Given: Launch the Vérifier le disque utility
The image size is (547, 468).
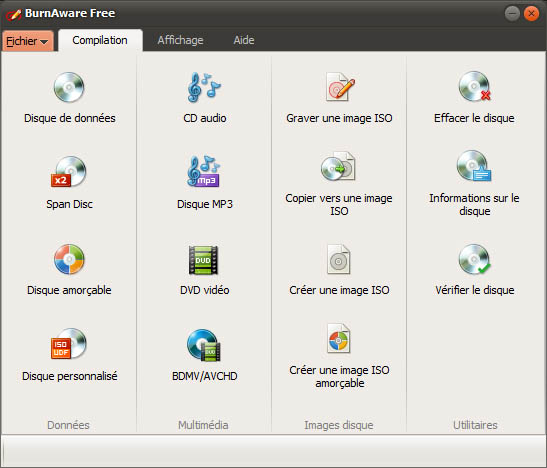Looking at the screenshot, I should pos(474,259).
